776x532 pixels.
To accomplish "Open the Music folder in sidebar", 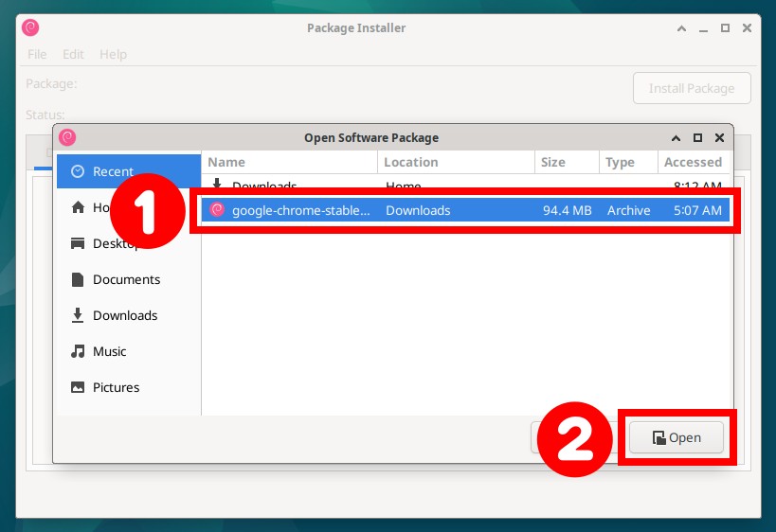I will pos(129,351).
